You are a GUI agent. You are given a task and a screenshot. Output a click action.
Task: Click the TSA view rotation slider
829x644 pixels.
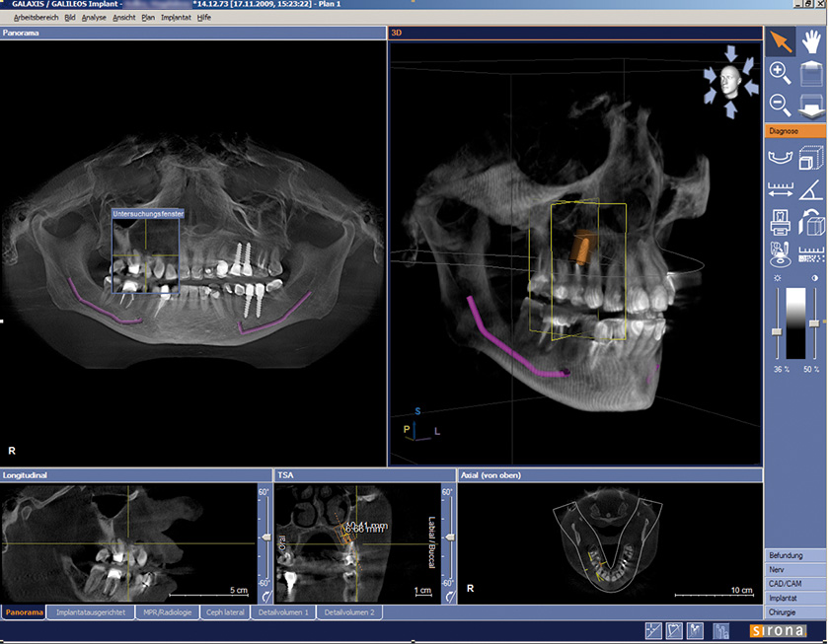click(x=449, y=537)
